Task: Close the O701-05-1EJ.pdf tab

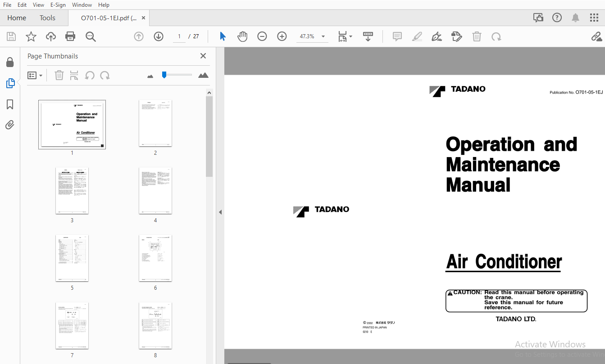Action: [144, 18]
